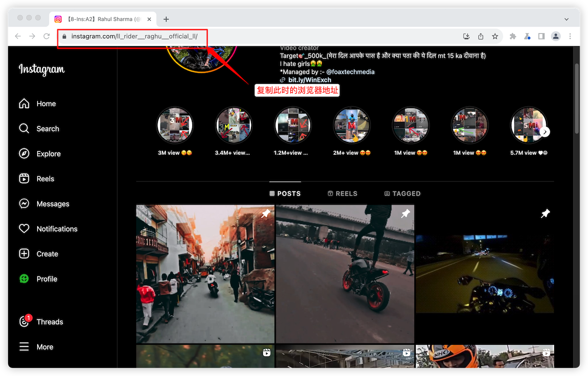Switch to the REELS tab

[342, 194]
